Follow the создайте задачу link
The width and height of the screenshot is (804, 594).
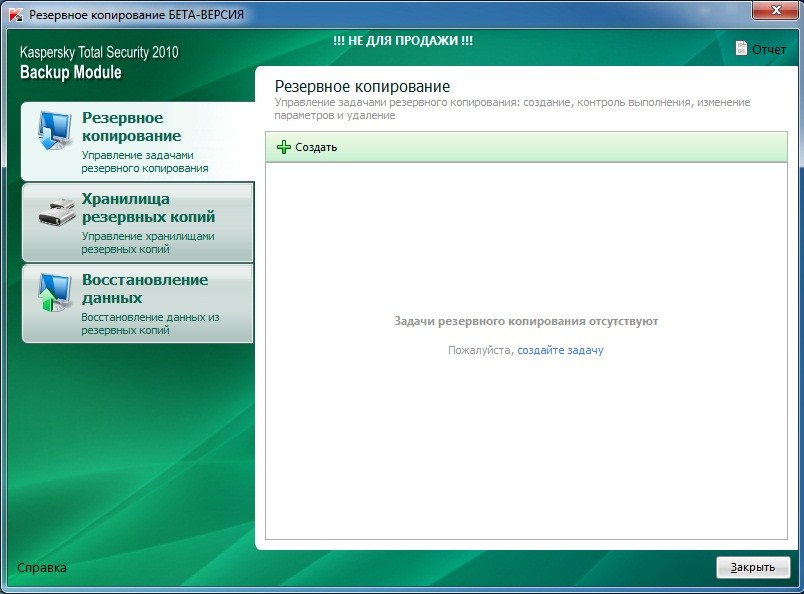[560, 350]
